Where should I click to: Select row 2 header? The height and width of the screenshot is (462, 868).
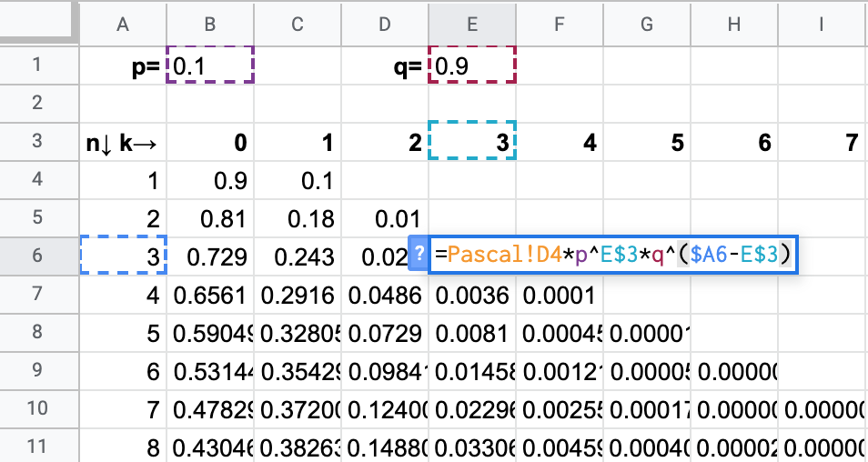pyautogui.click(x=37, y=103)
